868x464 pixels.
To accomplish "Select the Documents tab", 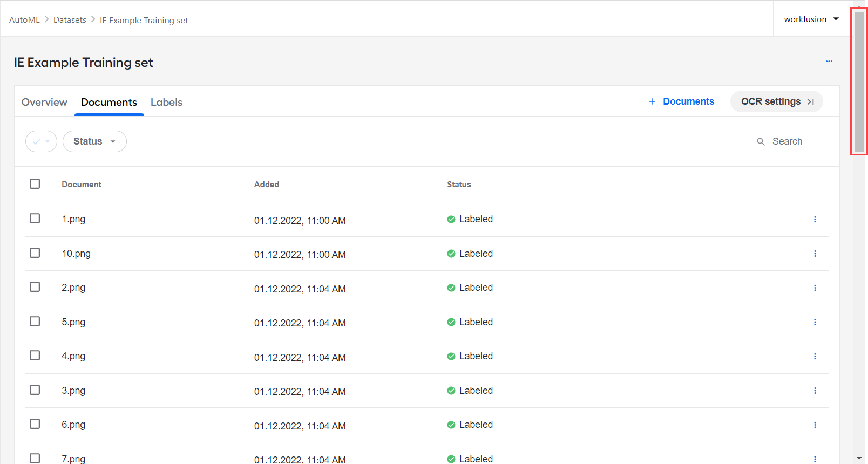I will [x=109, y=103].
